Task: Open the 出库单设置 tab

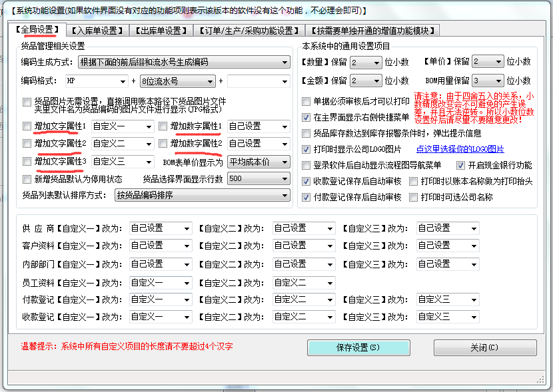Action: point(160,31)
